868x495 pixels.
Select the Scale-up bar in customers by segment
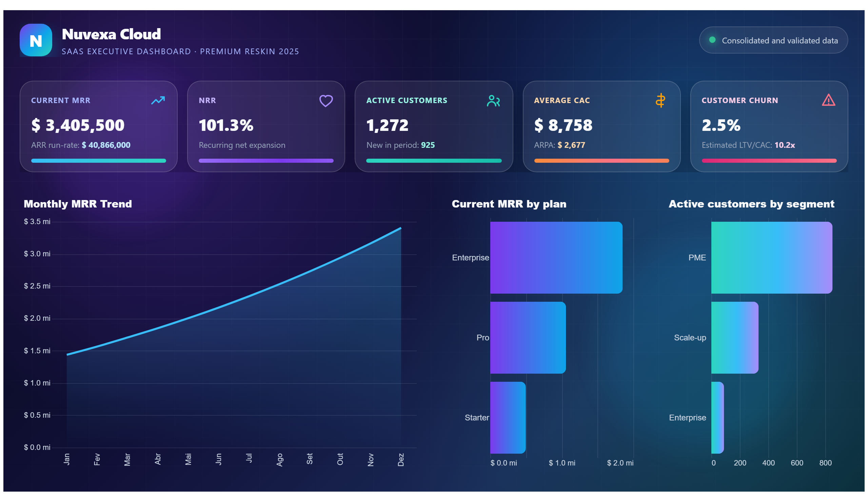734,338
